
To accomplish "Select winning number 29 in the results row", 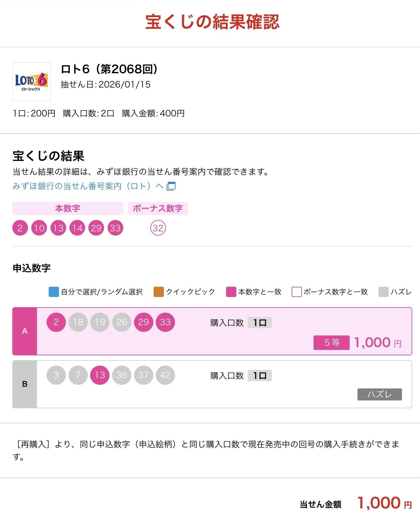I will 96,228.
